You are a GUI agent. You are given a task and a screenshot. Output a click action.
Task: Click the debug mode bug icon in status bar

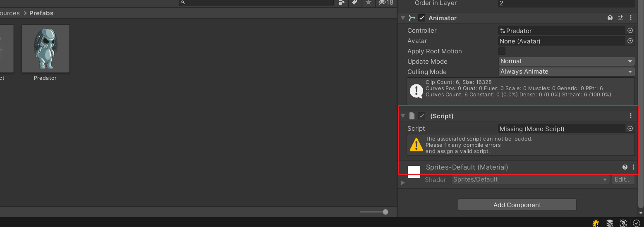click(x=596, y=223)
